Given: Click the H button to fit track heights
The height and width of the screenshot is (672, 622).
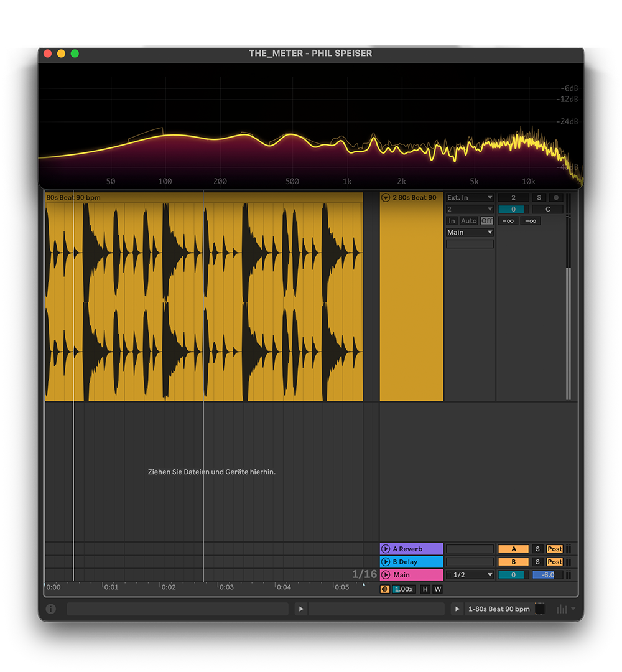Looking at the screenshot, I should [425, 589].
